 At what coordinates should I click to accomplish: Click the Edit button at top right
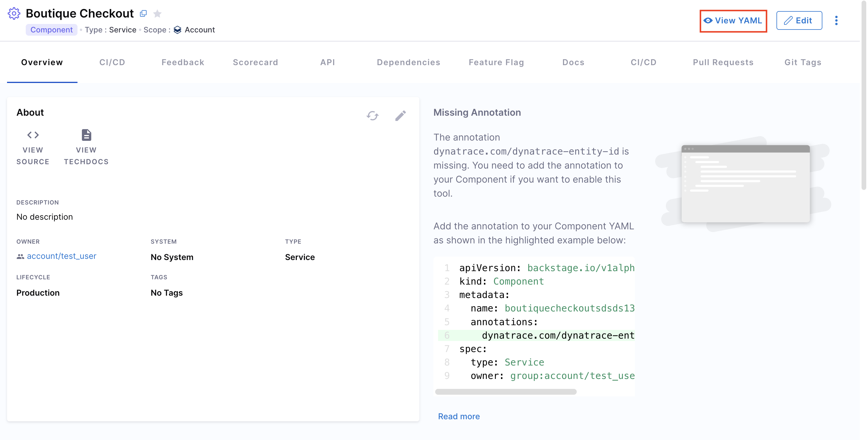coord(799,21)
